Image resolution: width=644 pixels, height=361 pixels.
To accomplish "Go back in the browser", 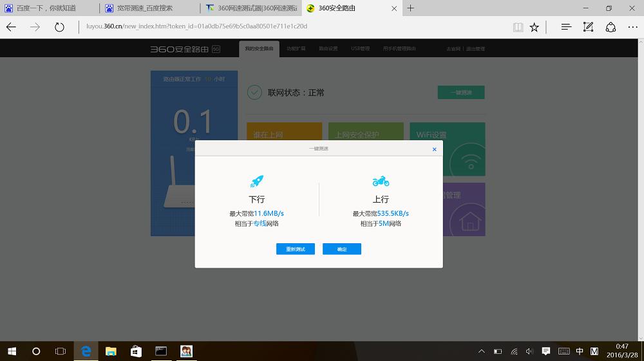I will point(11,27).
